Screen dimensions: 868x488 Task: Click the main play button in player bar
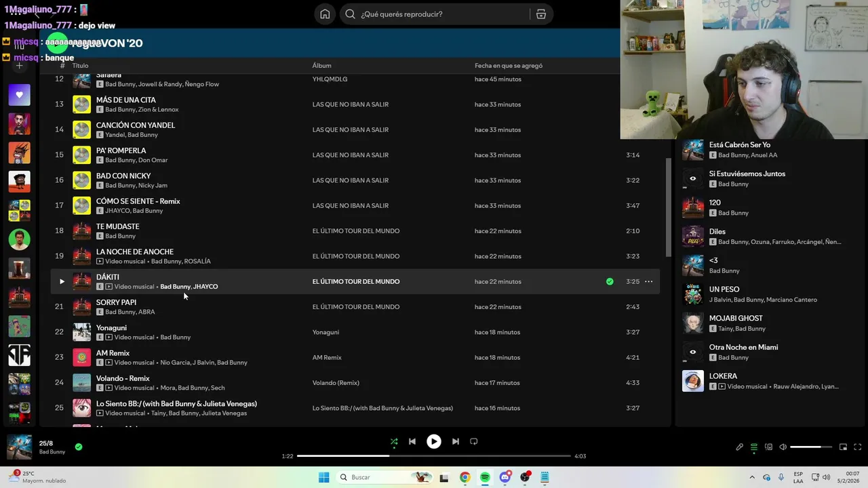click(433, 441)
